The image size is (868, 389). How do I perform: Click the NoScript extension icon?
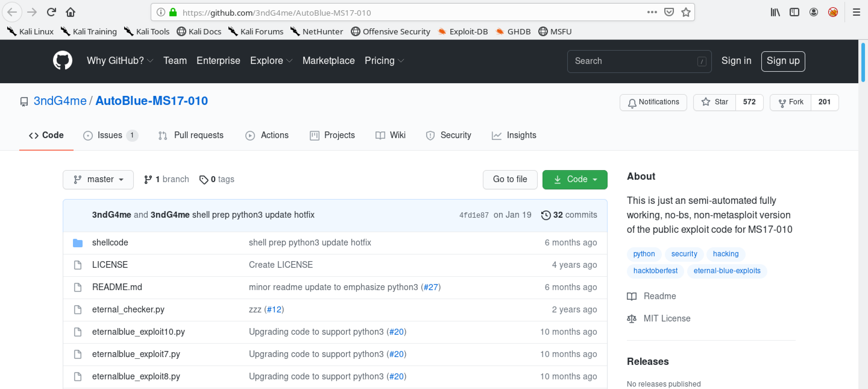[x=833, y=12]
